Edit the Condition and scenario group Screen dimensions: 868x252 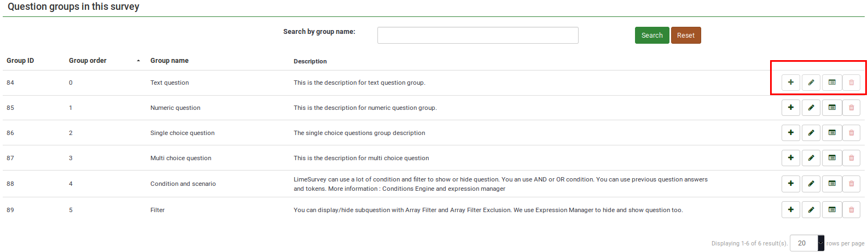tap(811, 184)
